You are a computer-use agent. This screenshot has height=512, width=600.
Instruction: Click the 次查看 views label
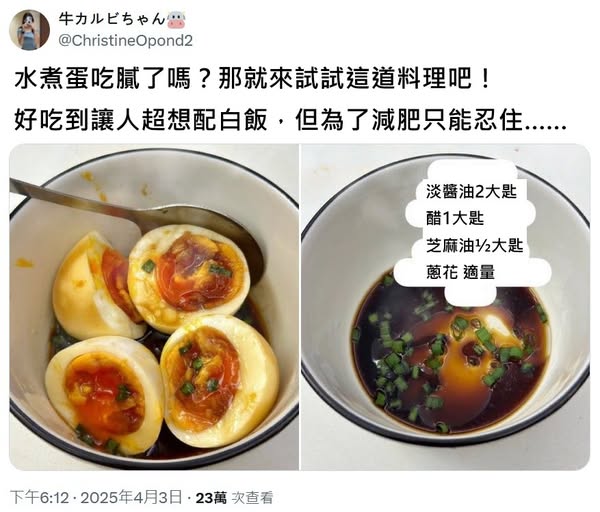pos(252,497)
